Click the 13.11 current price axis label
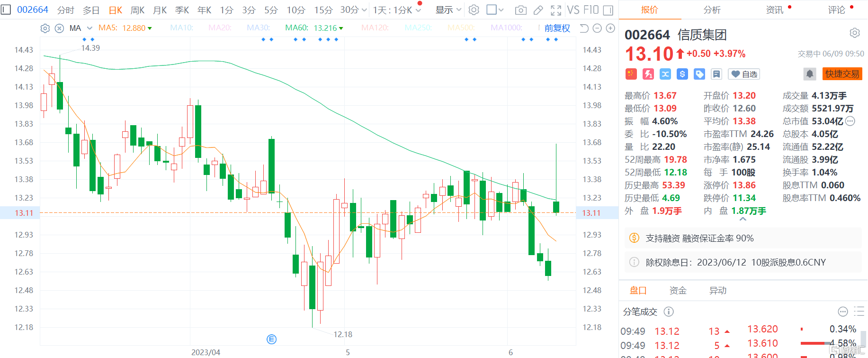Screen dimensions: 868x358 point(24,213)
